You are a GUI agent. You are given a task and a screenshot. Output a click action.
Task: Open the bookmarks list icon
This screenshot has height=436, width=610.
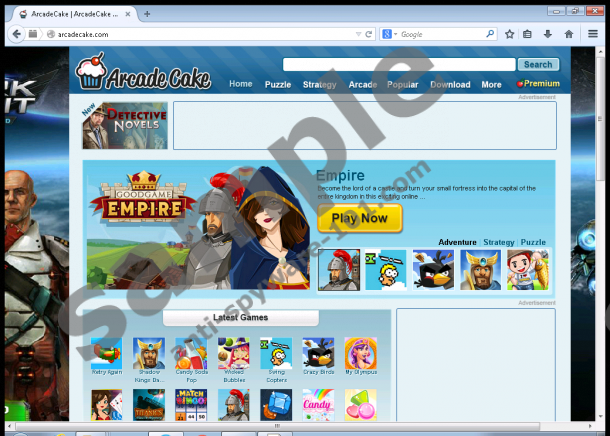(528, 34)
